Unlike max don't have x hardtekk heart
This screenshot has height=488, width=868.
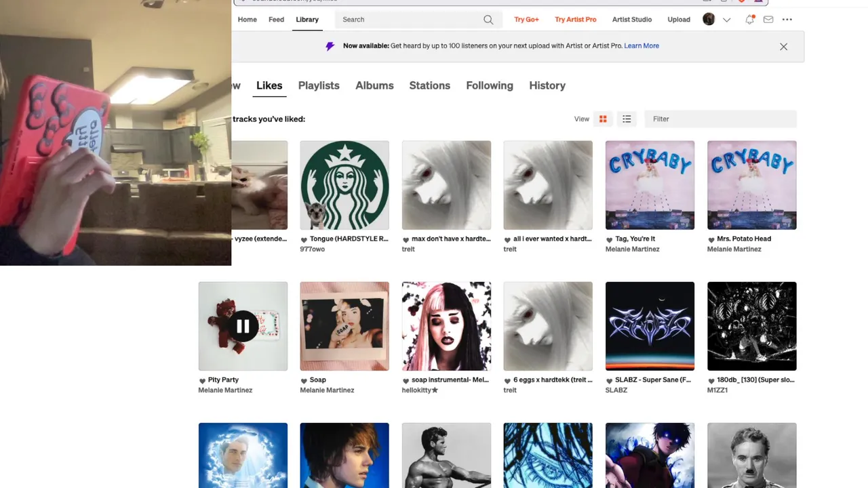pos(406,239)
